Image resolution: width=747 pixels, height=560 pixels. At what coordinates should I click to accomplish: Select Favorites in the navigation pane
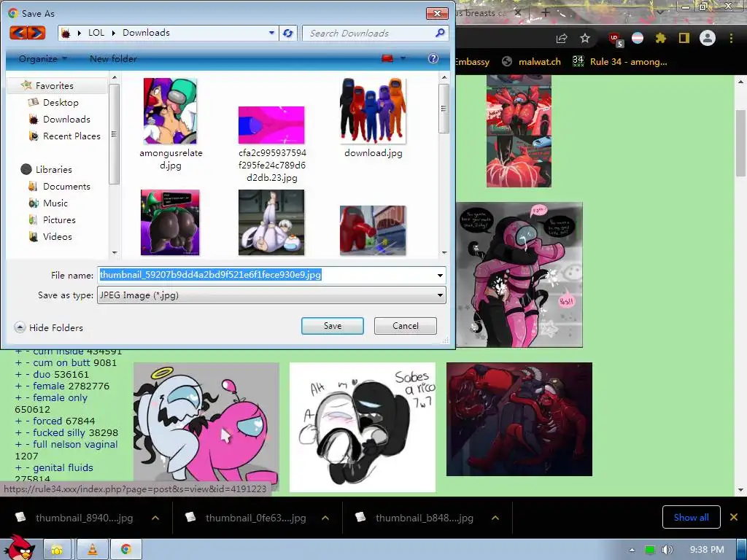click(x=54, y=86)
